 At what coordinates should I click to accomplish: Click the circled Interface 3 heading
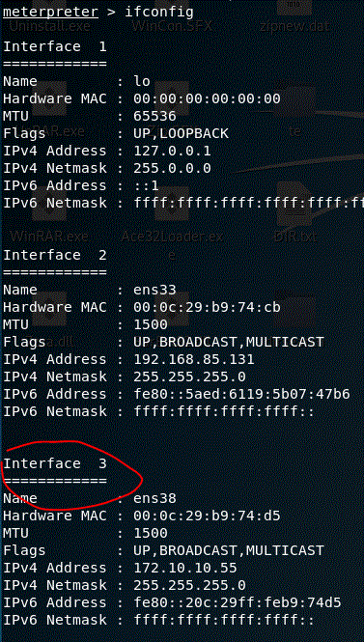point(55,463)
